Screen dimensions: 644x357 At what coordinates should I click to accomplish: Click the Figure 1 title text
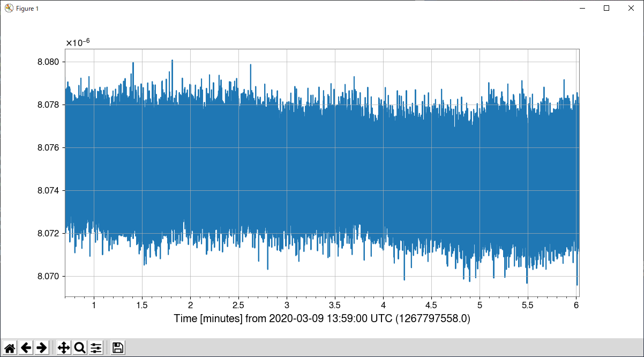coord(27,9)
